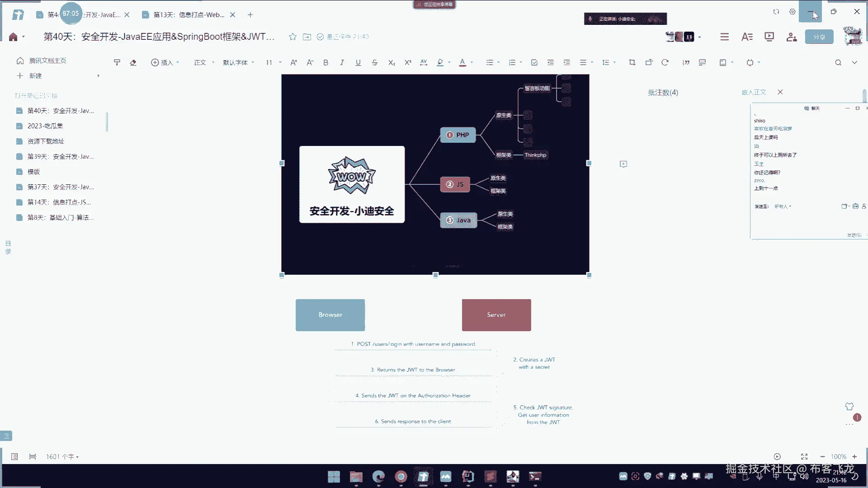Apply strikethrough formatting
This screenshot has height=488, width=868.
(x=374, y=62)
